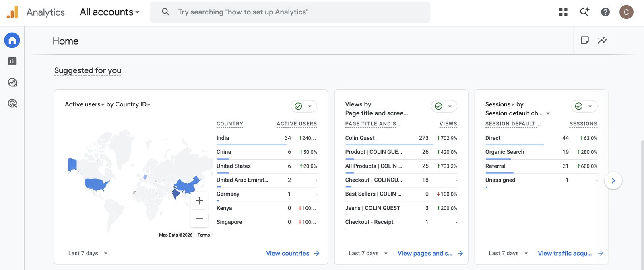
Task: Select the United States row
Action: (x=267, y=166)
